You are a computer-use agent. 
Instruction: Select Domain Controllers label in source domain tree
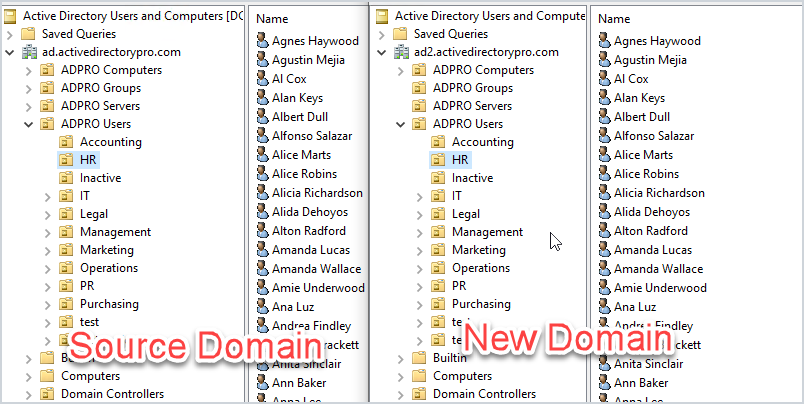[x=113, y=394]
